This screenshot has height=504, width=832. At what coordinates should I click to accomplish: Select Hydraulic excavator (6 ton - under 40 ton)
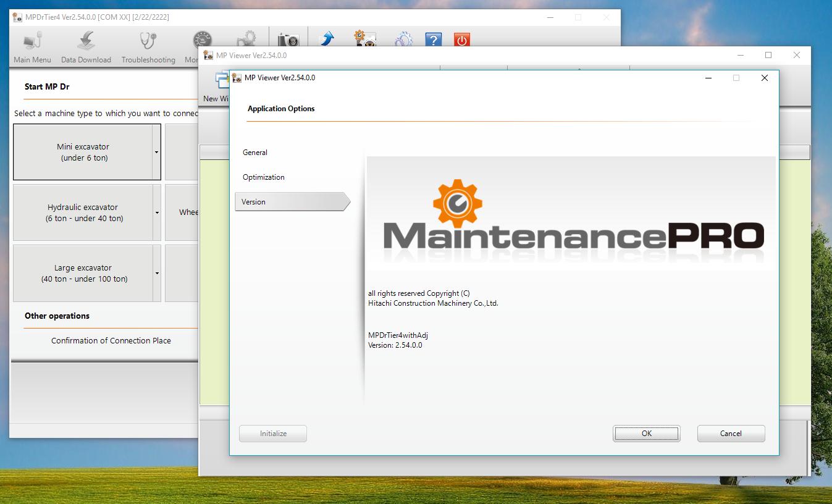pos(83,212)
